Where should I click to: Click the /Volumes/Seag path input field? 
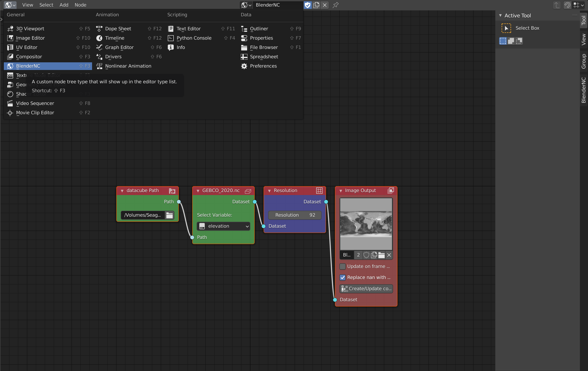142,215
